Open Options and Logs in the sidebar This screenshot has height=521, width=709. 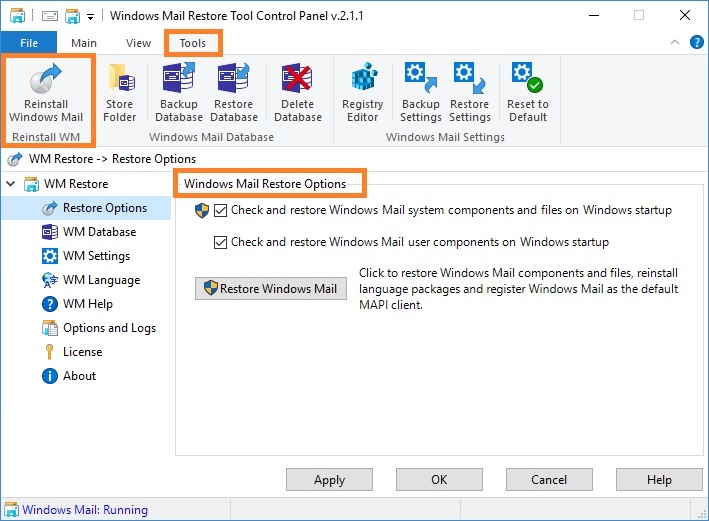[x=99, y=328]
